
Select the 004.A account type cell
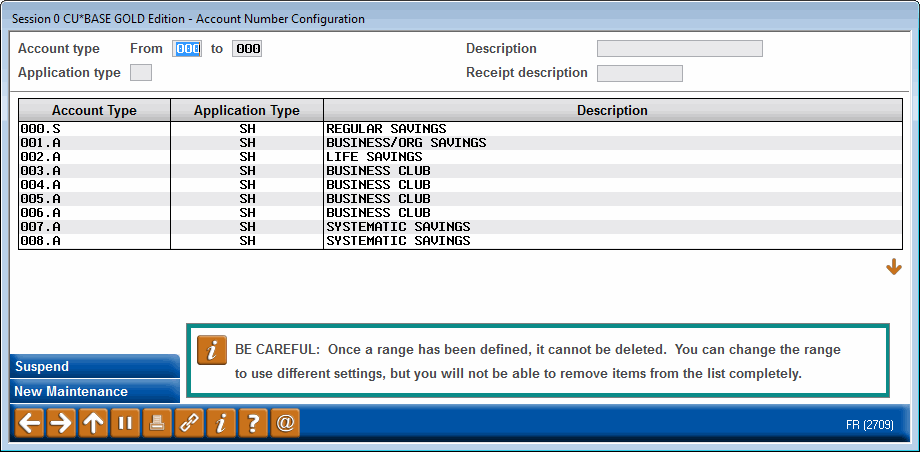[94, 185]
